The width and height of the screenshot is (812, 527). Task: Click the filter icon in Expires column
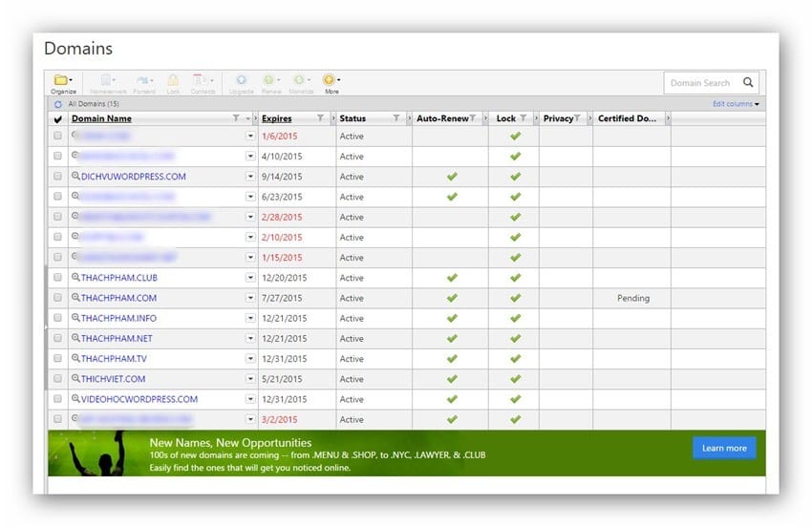tap(321, 118)
